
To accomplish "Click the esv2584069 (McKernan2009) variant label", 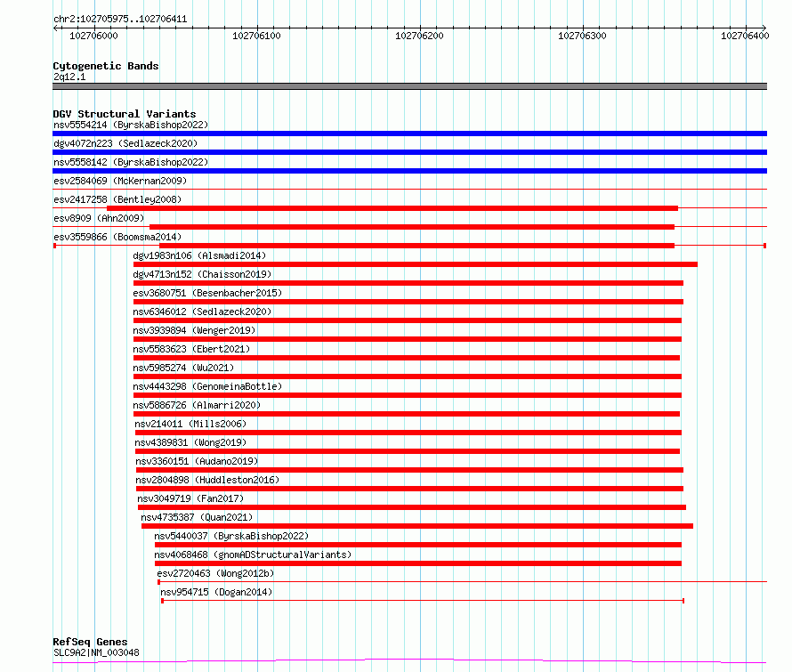I will coord(120,181).
